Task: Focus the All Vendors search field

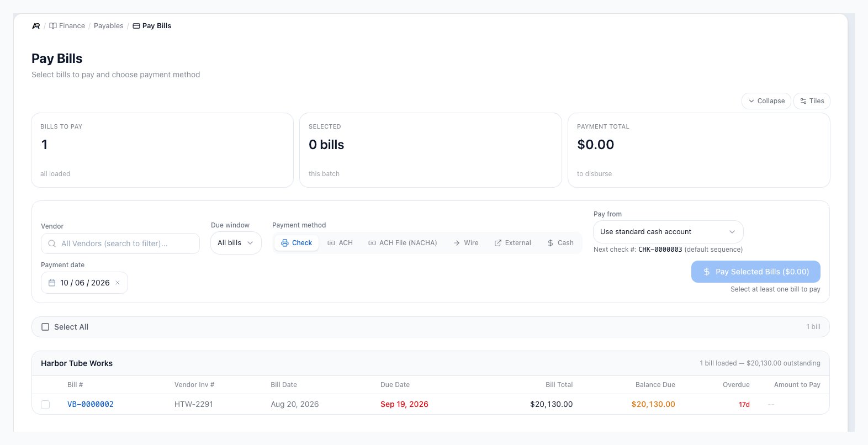Action: [120, 243]
